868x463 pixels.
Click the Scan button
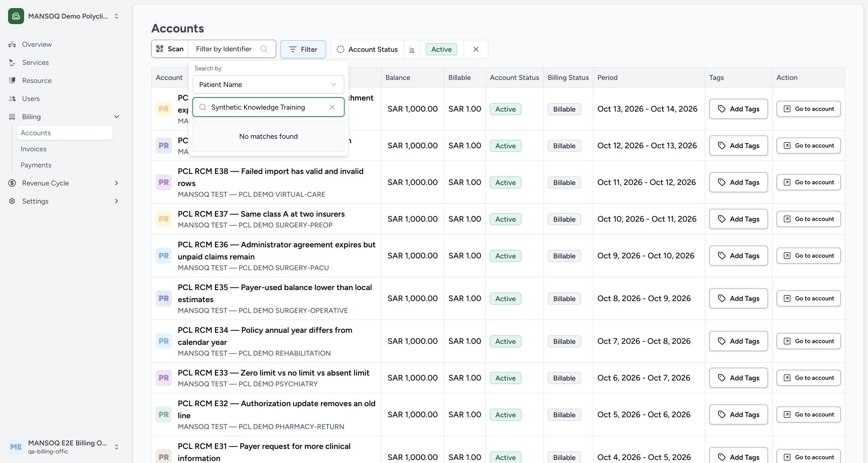(x=170, y=49)
